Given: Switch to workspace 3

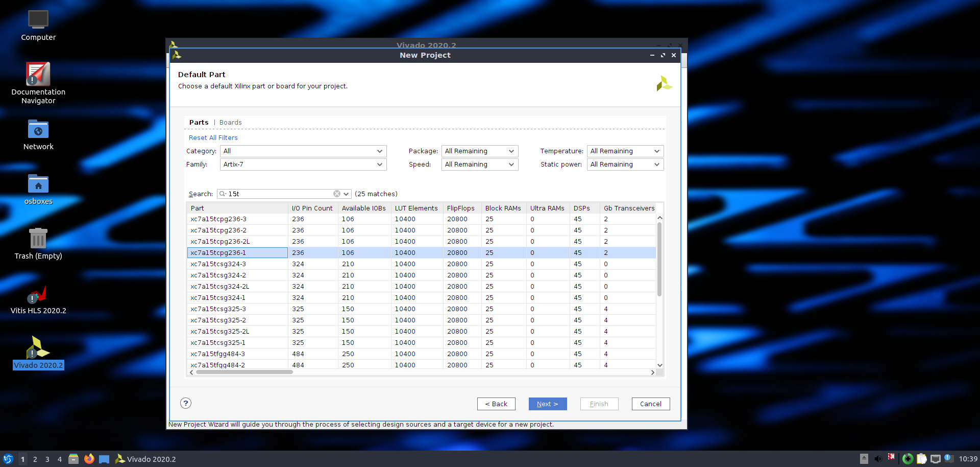Looking at the screenshot, I should click(47, 459).
